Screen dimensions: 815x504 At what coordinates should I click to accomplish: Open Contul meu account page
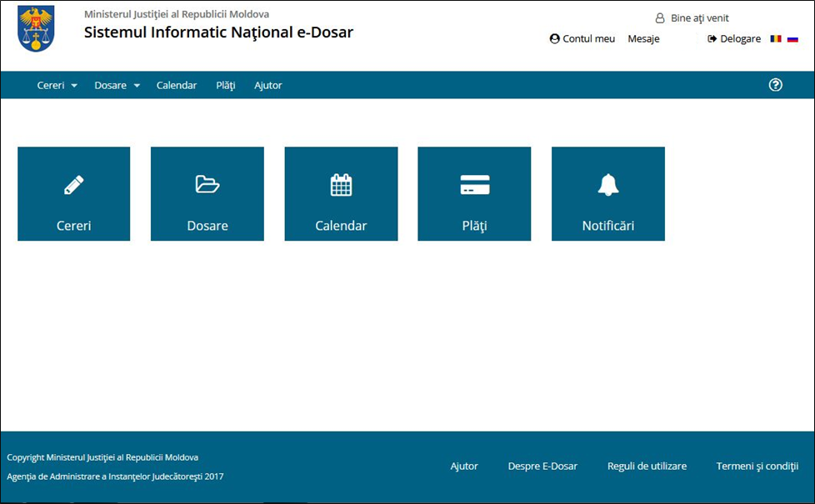click(x=582, y=39)
